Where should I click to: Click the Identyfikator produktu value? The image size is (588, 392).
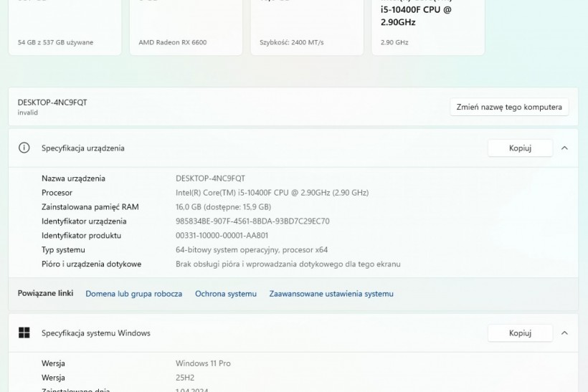pos(222,235)
